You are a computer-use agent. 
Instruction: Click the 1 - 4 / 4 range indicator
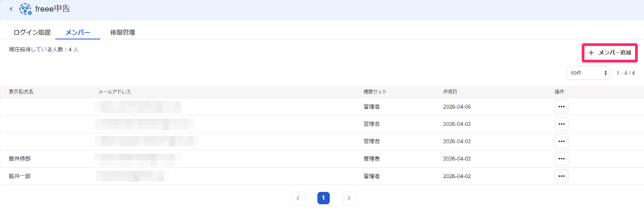(625, 73)
